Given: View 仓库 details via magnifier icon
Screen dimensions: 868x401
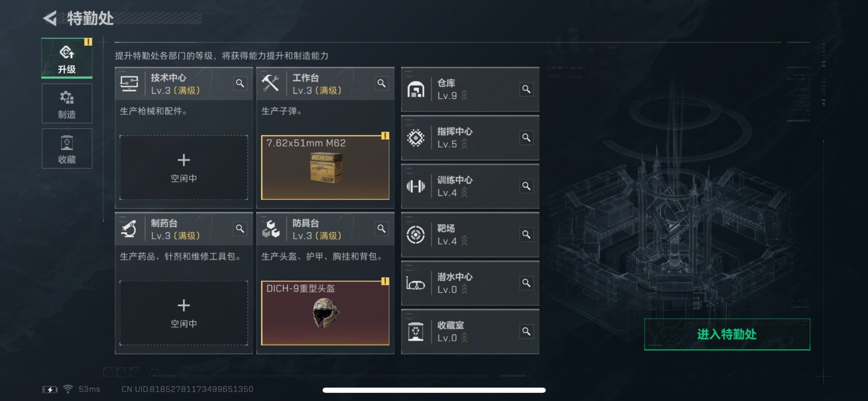Looking at the screenshot, I should pos(526,89).
